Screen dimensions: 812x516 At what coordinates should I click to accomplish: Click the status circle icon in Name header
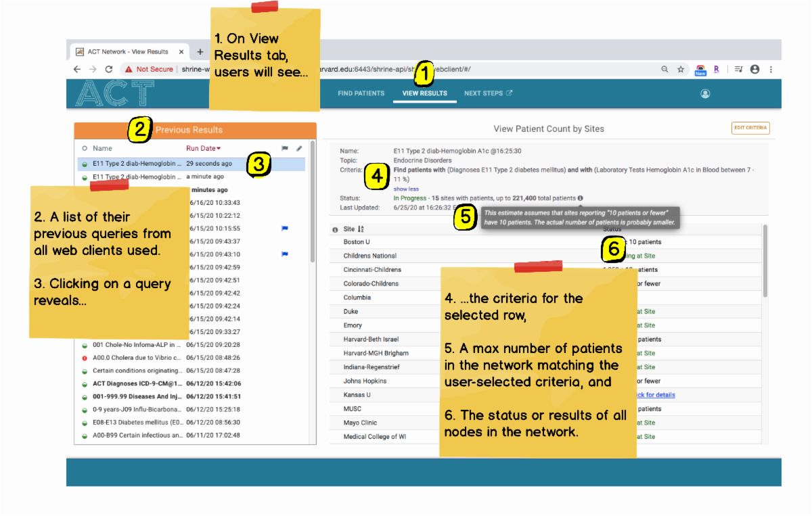coord(85,148)
